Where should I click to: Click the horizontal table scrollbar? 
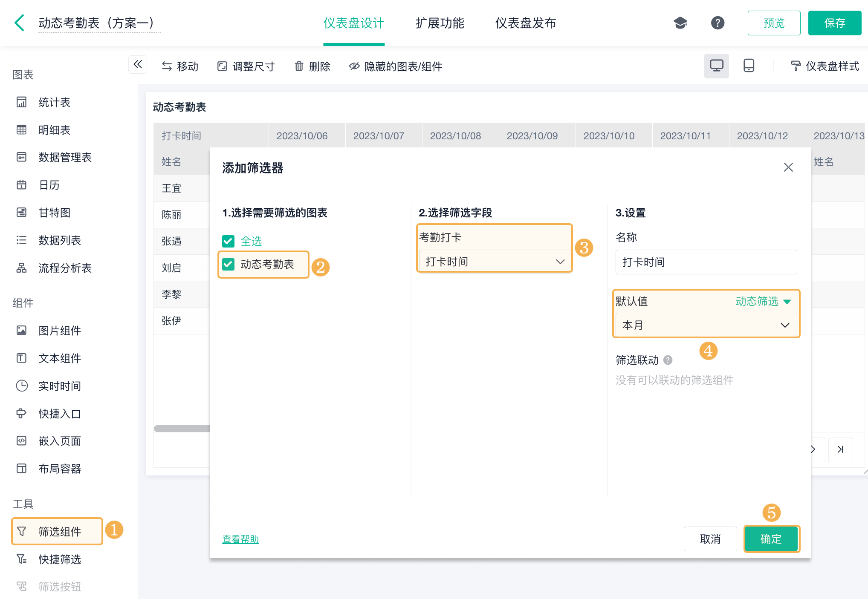[x=182, y=429]
